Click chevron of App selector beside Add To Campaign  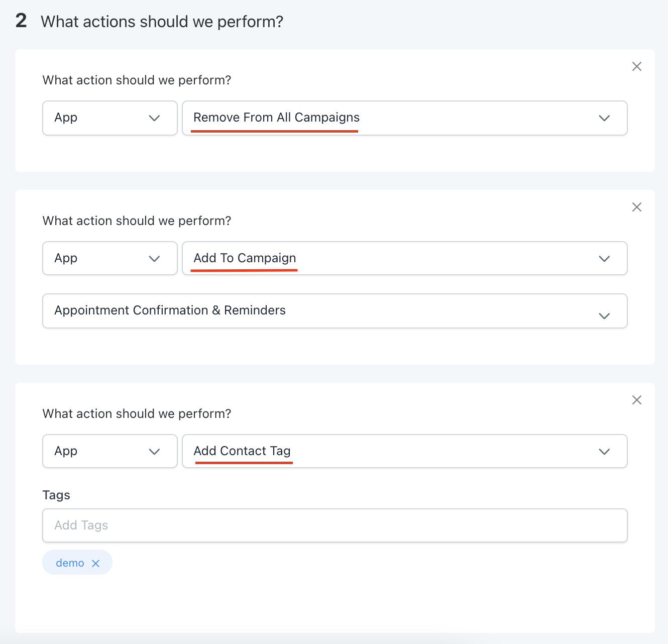point(154,259)
